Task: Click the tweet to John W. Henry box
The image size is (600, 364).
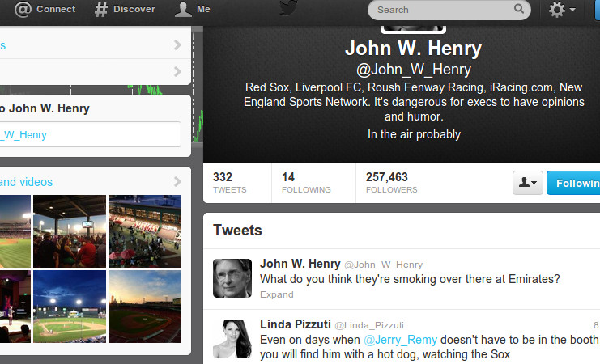Action: [91, 134]
